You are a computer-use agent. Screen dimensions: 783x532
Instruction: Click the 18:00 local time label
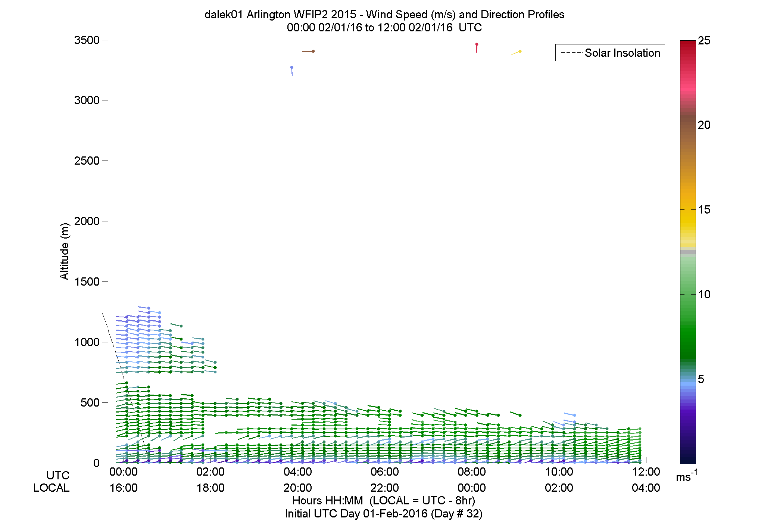[x=210, y=488]
